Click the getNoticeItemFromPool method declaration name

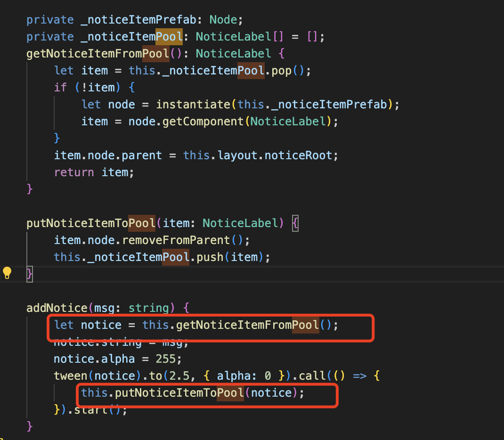click(x=98, y=54)
